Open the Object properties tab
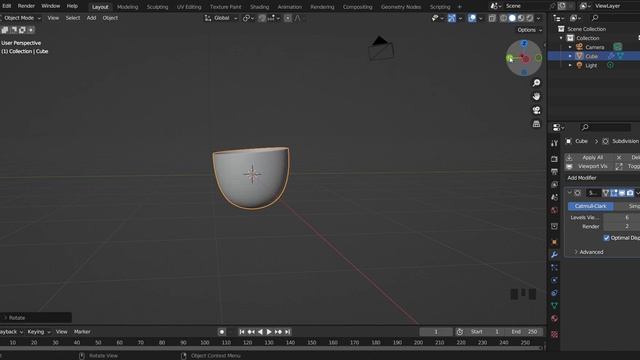Screen dimensions: 640x360 (x=554, y=242)
